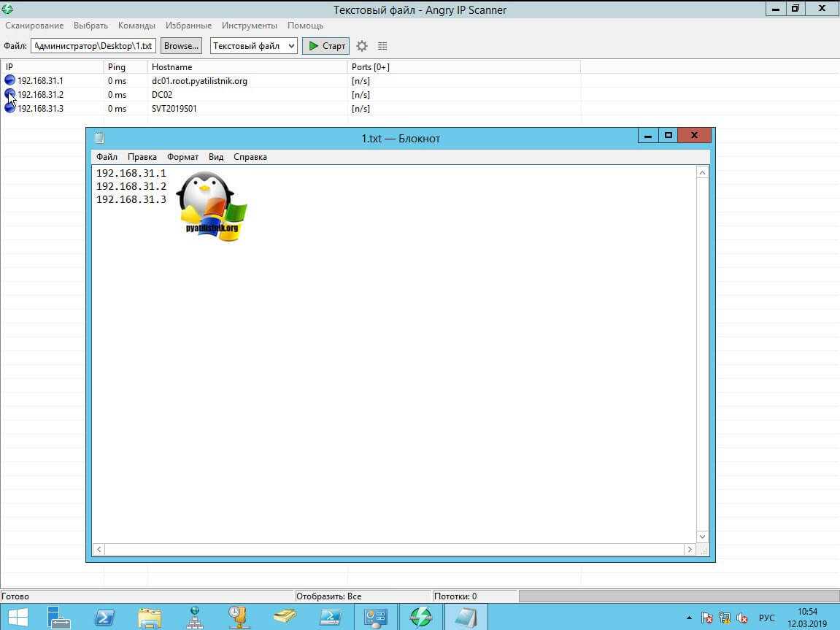
Task: Open the Сканирование menu
Action: [34, 26]
